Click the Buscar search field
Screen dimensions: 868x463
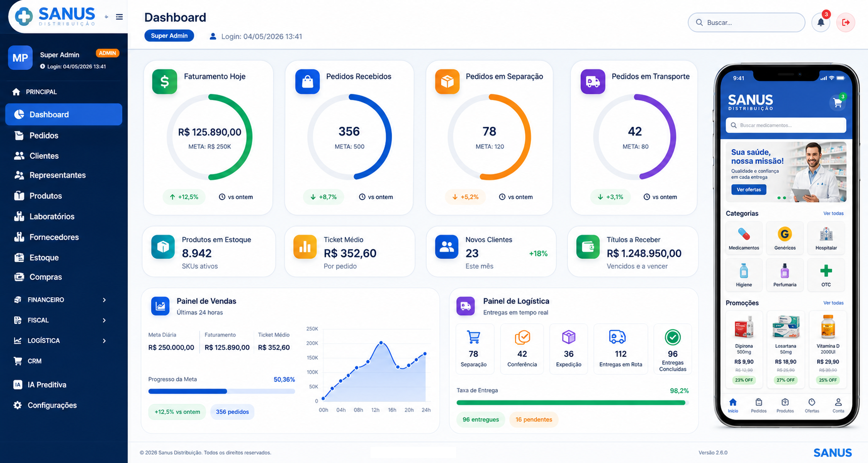[x=747, y=22]
